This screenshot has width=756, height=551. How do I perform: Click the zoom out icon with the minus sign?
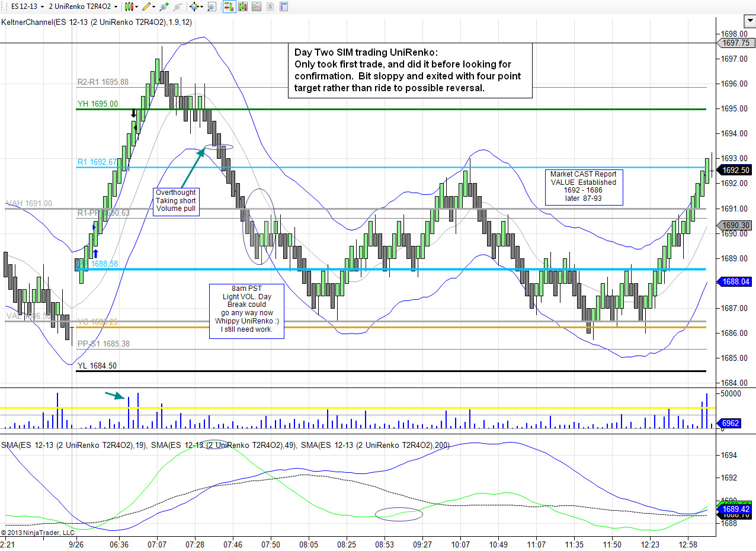(x=177, y=7)
